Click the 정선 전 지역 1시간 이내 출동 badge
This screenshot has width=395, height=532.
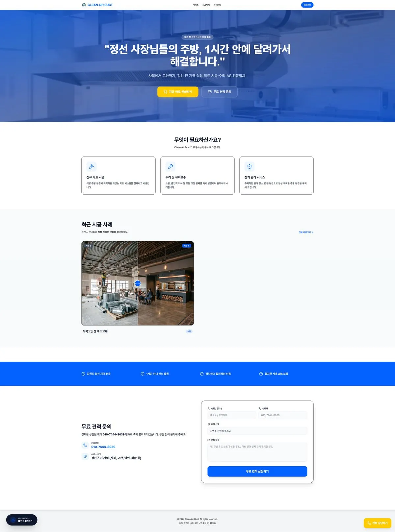coord(197,37)
